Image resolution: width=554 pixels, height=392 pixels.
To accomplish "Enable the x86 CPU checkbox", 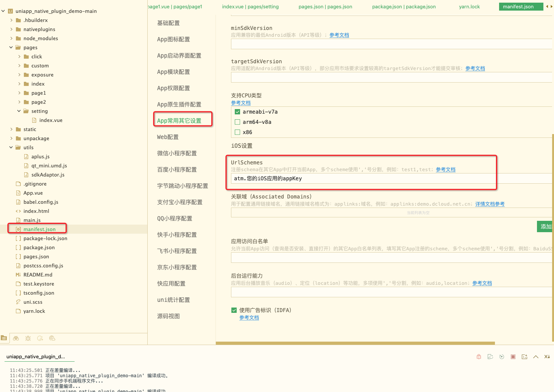I will 237,132.
